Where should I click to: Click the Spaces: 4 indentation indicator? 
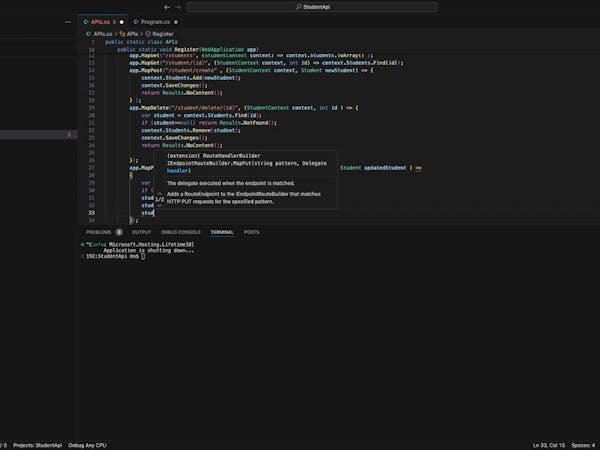[584, 445]
